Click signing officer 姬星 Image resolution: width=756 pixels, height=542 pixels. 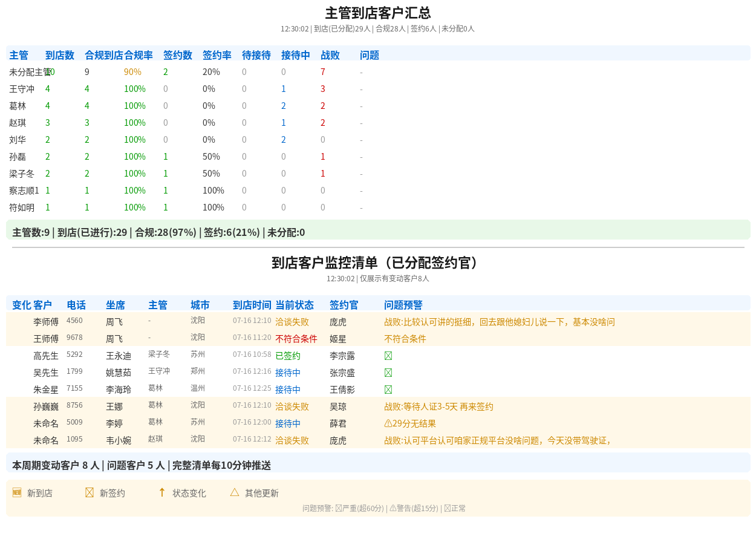coord(338,339)
